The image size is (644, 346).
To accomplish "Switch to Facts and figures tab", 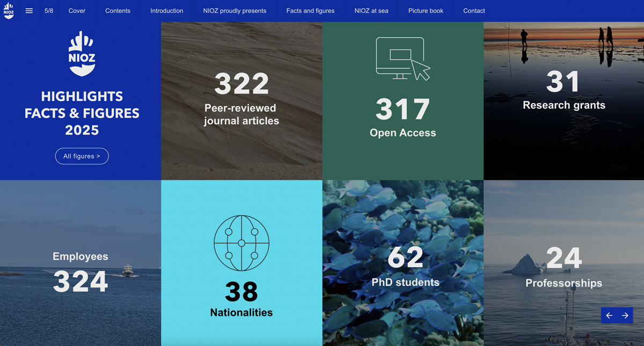I will point(310,11).
